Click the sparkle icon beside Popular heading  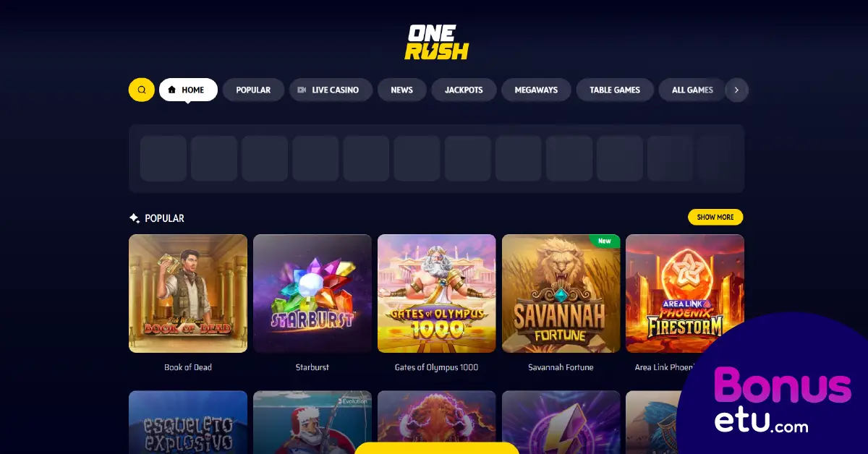pyautogui.click(x=135, y=218)
